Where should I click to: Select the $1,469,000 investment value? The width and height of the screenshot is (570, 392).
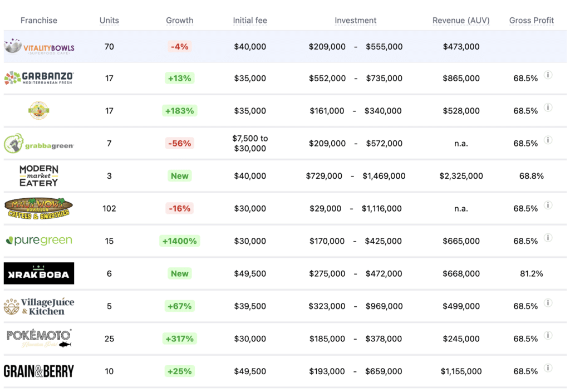(x=384, y=176)
